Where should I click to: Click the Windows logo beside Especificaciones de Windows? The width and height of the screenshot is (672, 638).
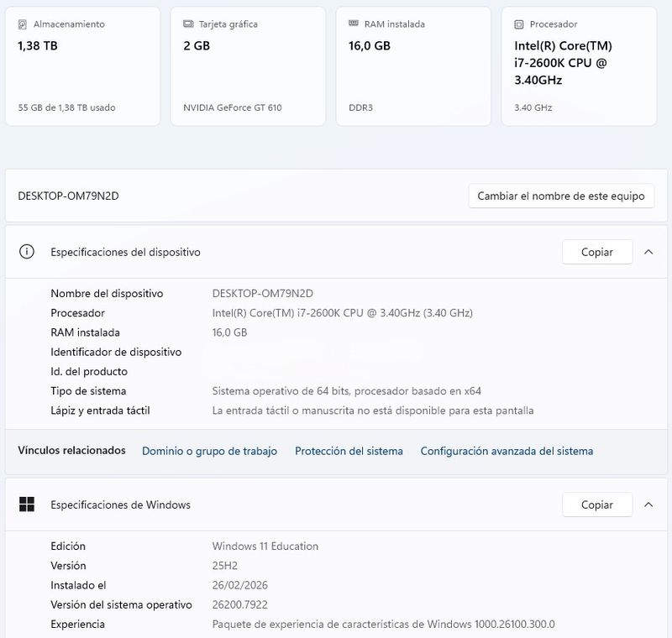27,505
